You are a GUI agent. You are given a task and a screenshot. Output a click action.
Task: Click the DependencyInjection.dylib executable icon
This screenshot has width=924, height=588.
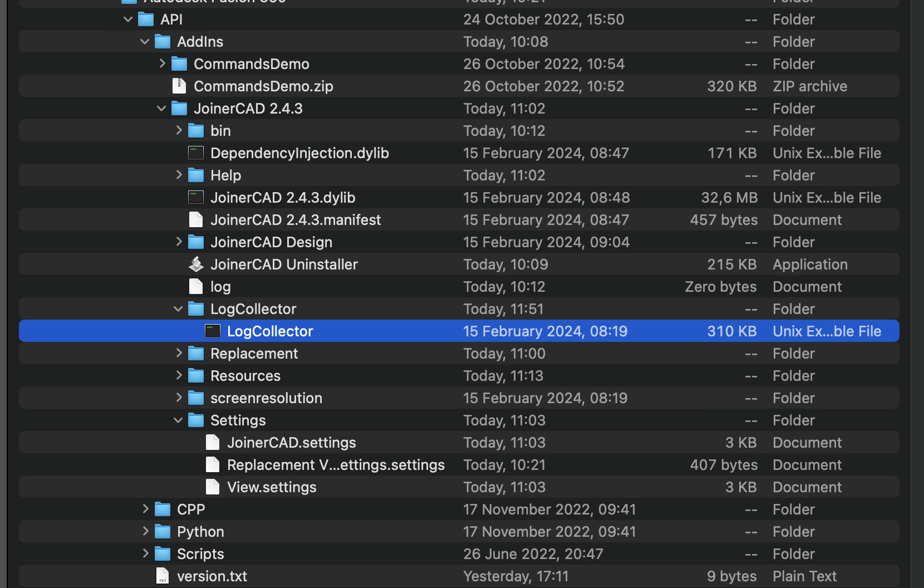tap(196, 153)
